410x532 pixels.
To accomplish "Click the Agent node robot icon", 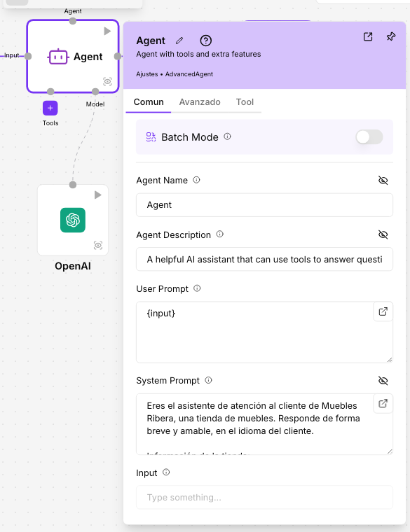I will coord(58,57).
